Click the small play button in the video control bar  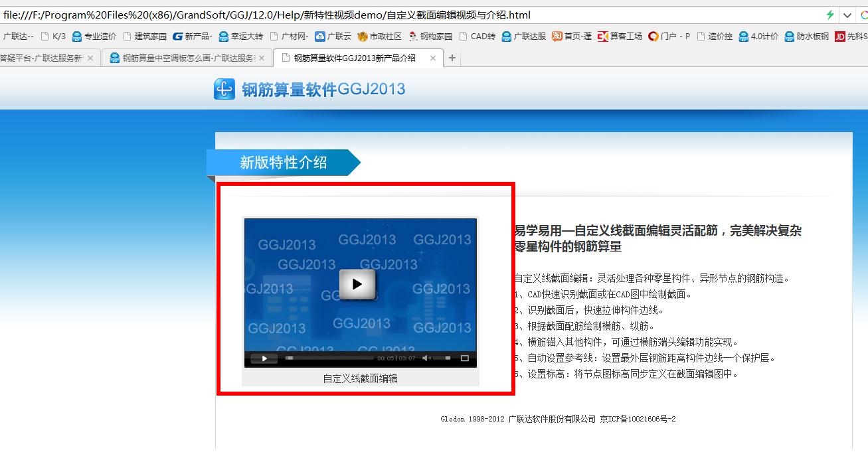[x=264, y=358]
